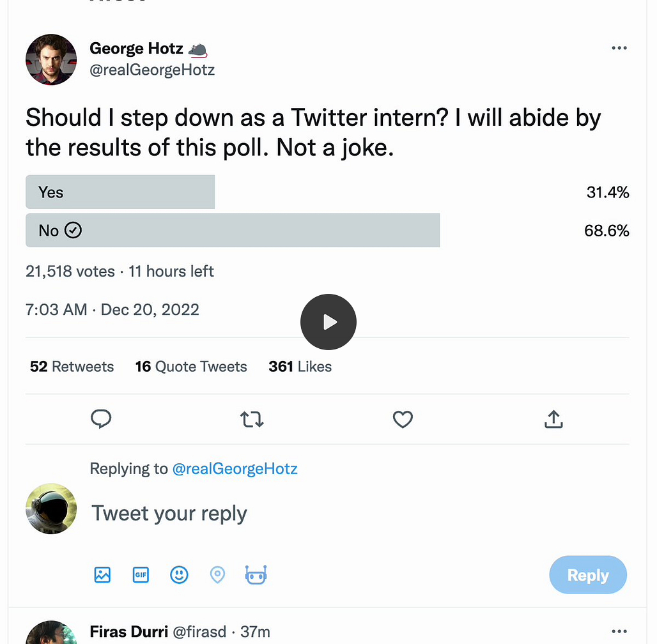View the 16 Quote Tweets

191,367
